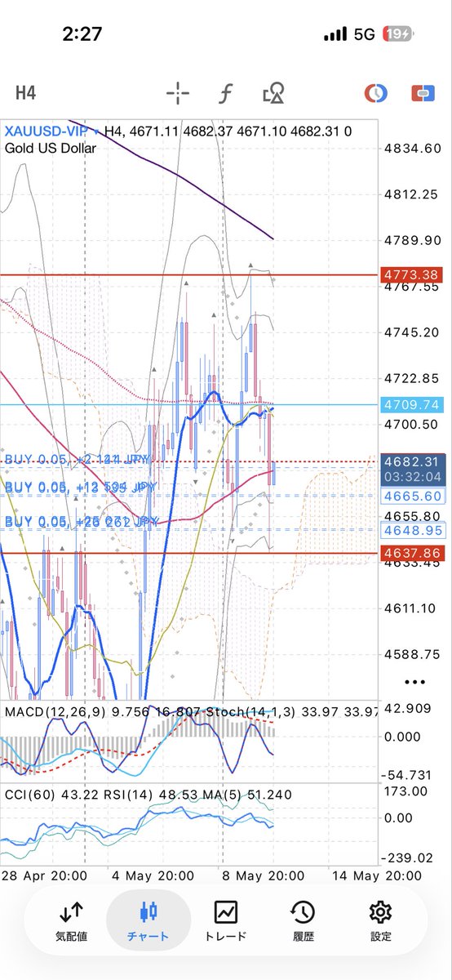Tap the 2:27 status bar clock
Image resolution: width=452 pixels, height=980 pixels.
pos(82,34)
